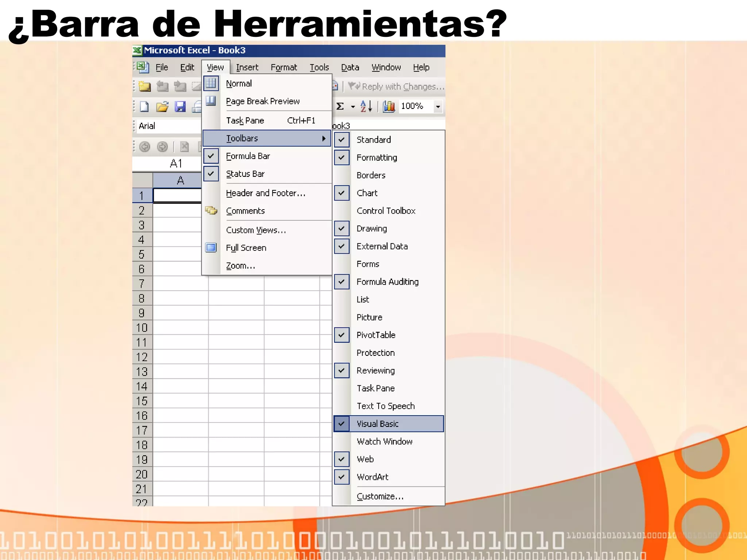The height and width of the screenshot is (560, 747).
Task: Open the Tools menu
Action: tap(319, 67)
